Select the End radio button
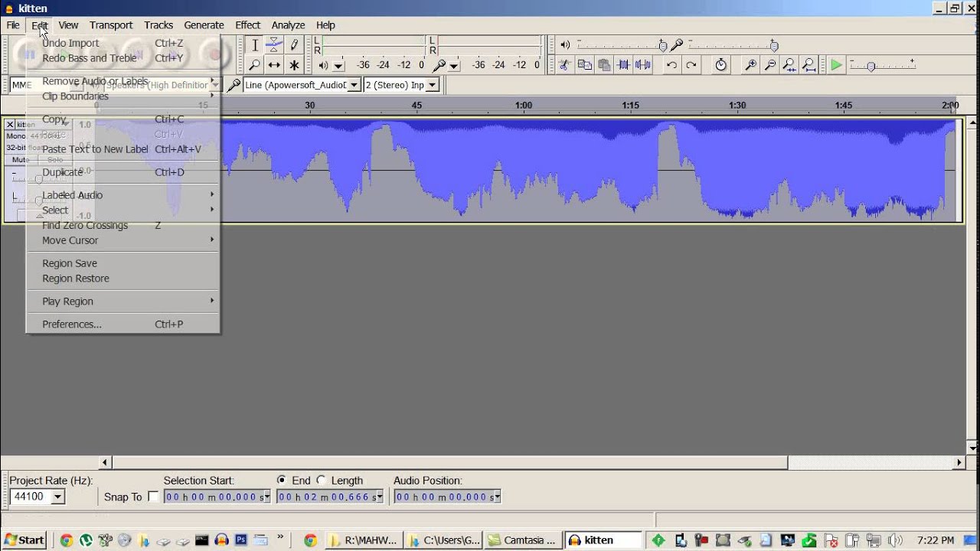 pos(282,481)
